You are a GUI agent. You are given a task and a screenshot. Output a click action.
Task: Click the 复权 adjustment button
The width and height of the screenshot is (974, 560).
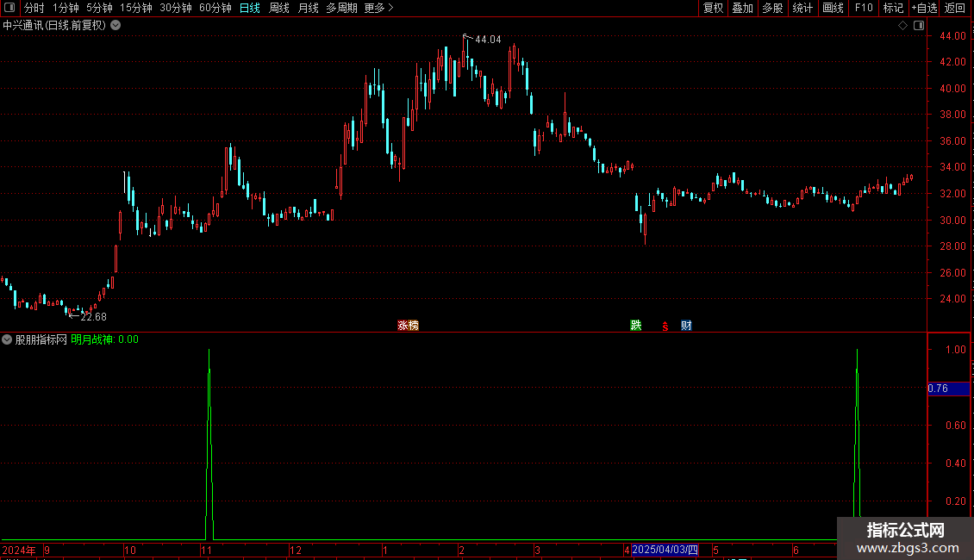click(x=713, y=8)
